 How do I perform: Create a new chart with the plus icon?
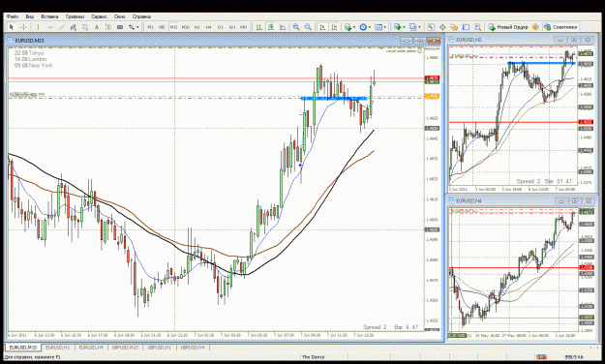point(398,27)
